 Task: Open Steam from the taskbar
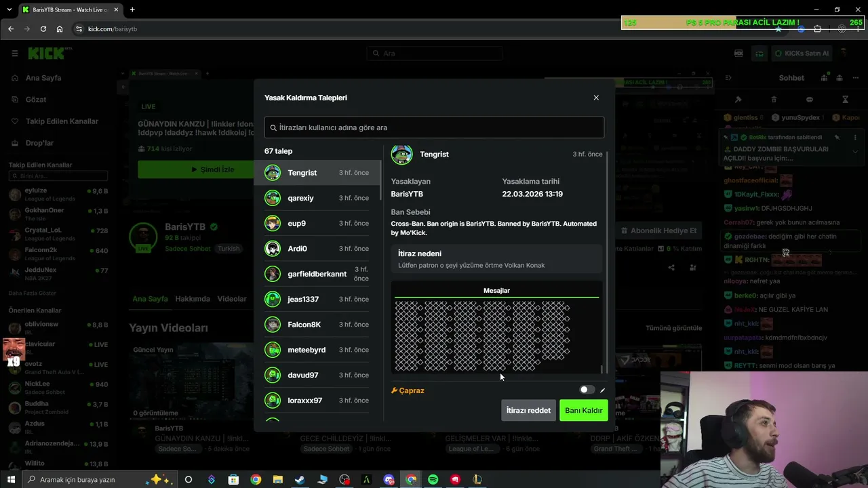tap(300, 480)
